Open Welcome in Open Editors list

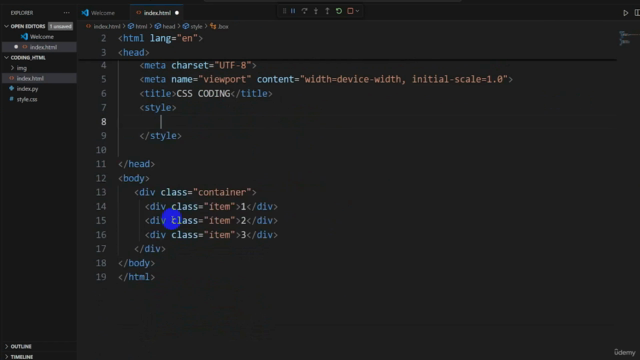(41, 36)
